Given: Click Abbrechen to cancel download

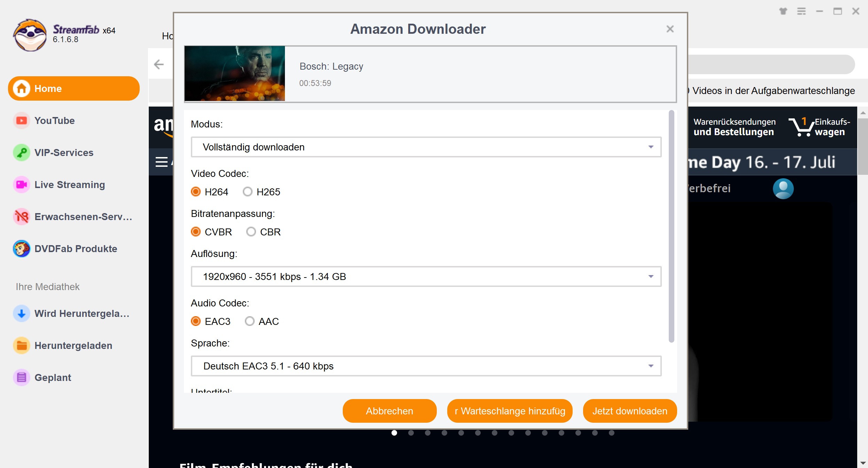Looking at the screenshot, I should point(389,411).
